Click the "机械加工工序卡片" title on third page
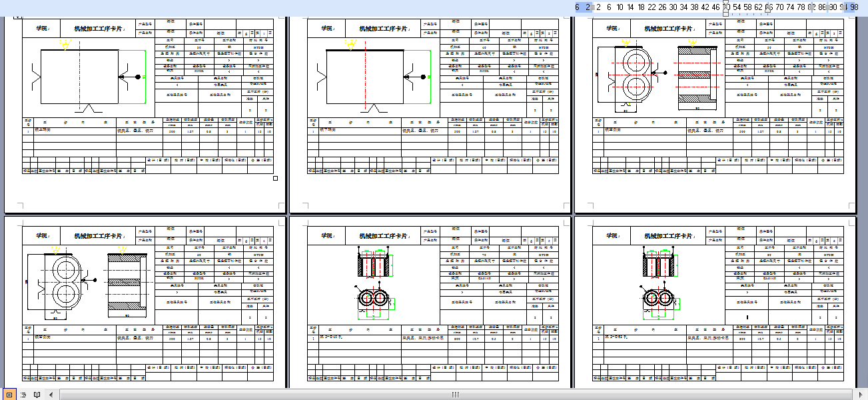 (x=667, y=29)
